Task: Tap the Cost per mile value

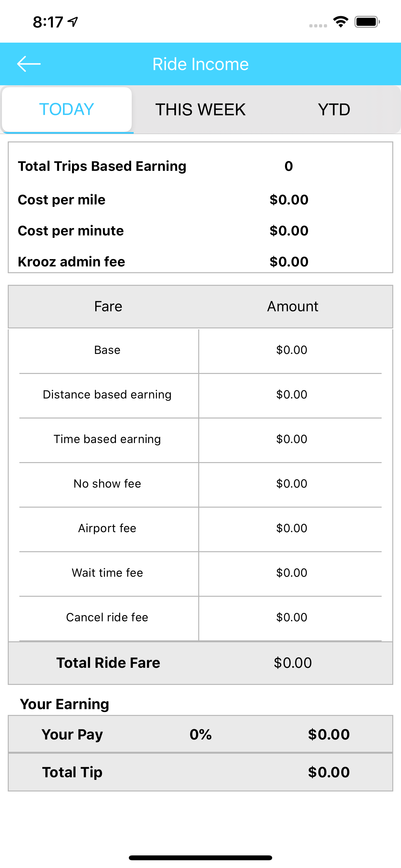Action: click(x=289, y=200)
